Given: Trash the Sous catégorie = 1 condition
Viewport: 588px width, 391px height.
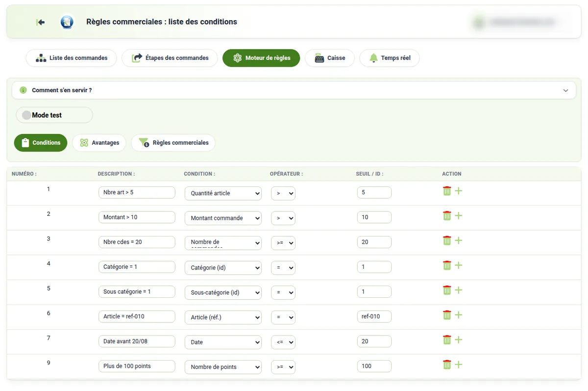Looking at the screenshot, I should [x=447, y=290].
